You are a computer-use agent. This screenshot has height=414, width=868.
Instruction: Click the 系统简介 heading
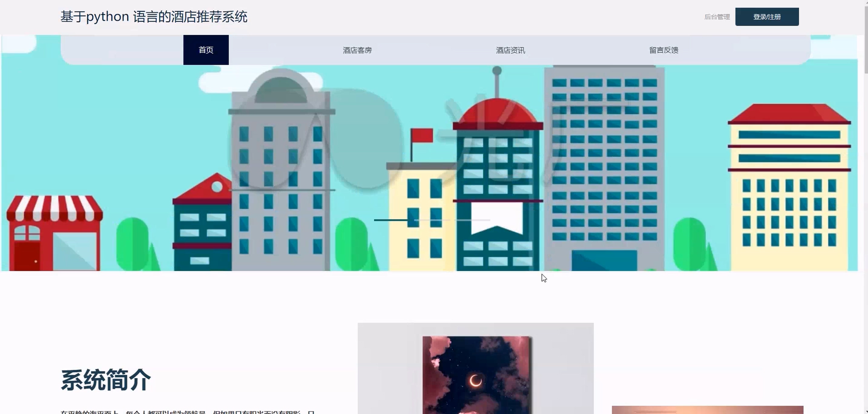[105, 380]
